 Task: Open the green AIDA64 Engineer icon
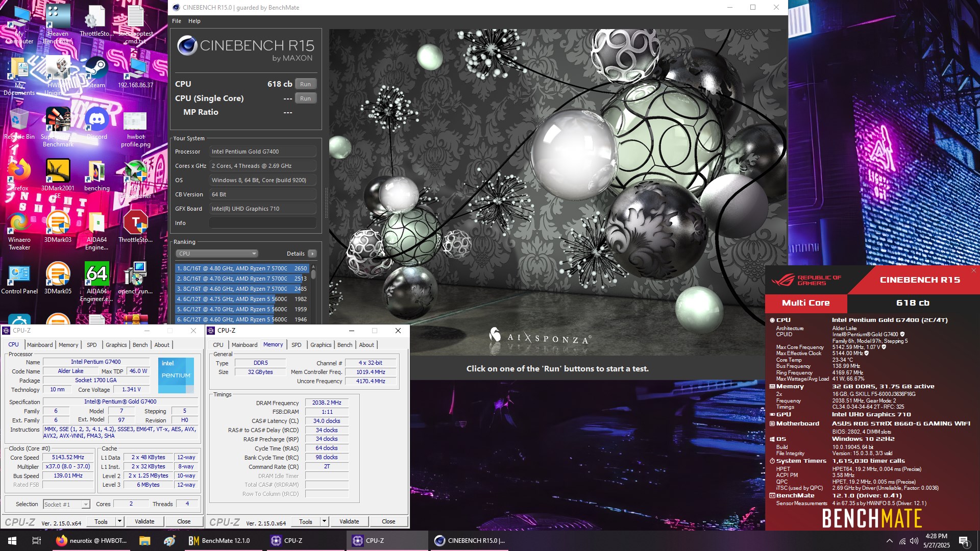pyautogui.click(x=96, y=282)
